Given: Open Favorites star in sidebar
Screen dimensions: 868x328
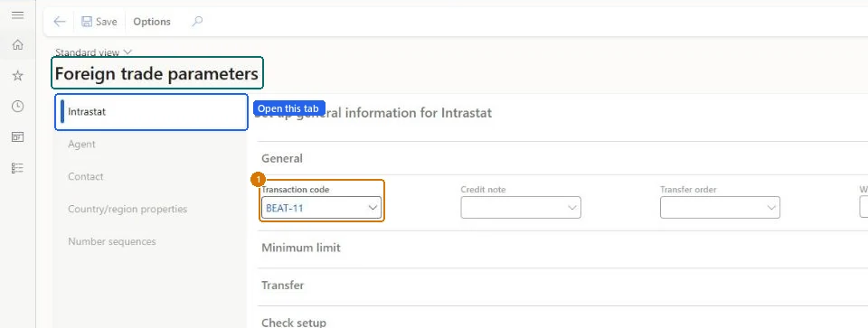Looking at the screenshot, I should click(18, 76).
